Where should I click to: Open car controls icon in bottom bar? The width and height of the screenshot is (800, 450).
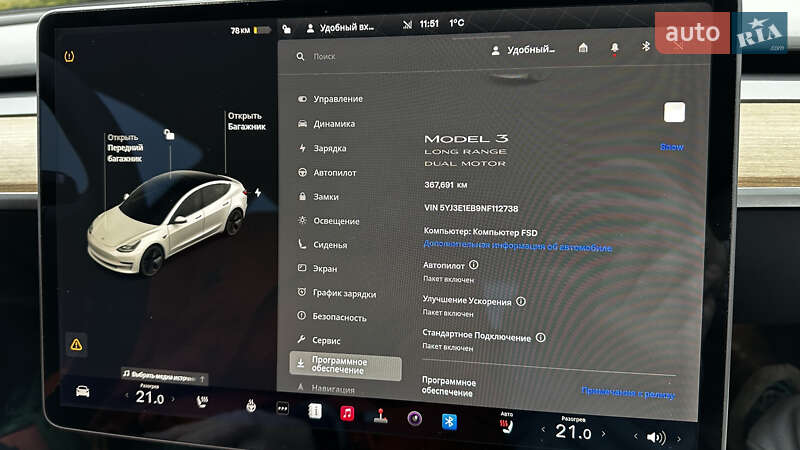[83, 391]
